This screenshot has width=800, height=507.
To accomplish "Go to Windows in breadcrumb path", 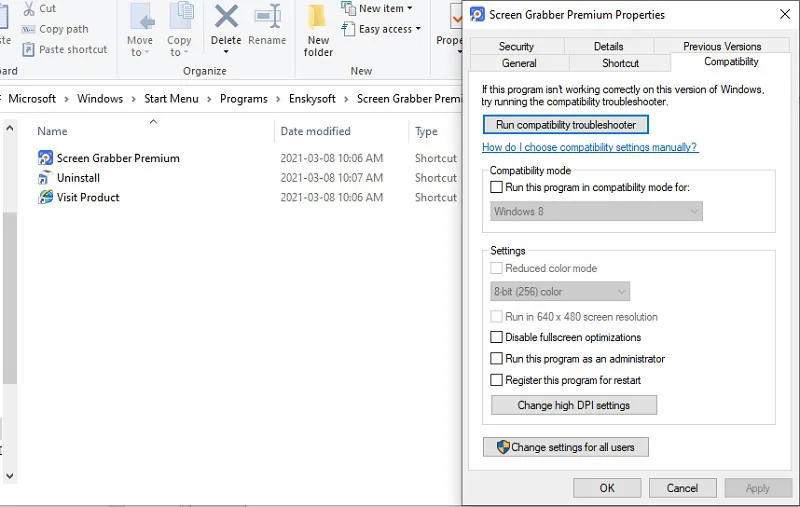I will pos(100,98).
